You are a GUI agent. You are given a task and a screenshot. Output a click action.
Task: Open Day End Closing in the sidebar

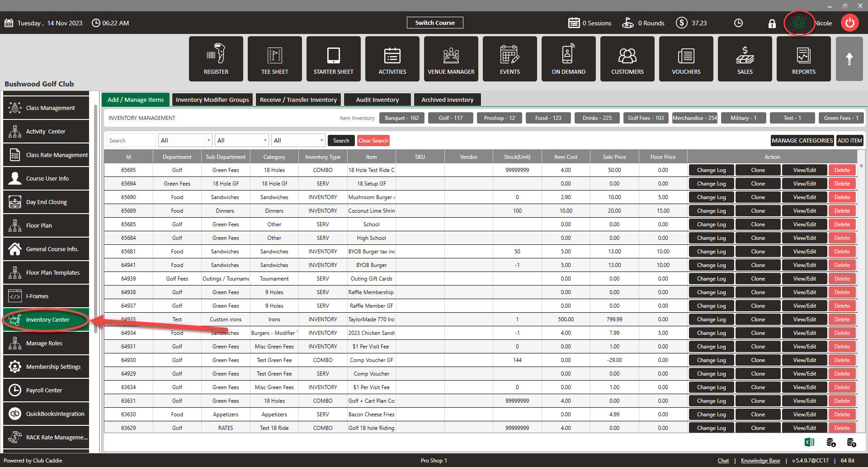point(46,202)
